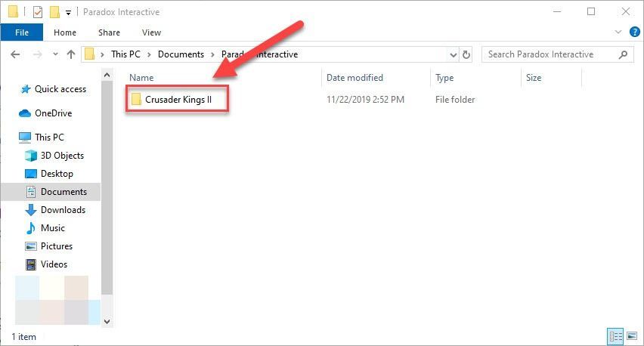This screenshot has width=644, height=346.
Task: Open 3D Objects in sidebar
Action: [x=62, y=156]
